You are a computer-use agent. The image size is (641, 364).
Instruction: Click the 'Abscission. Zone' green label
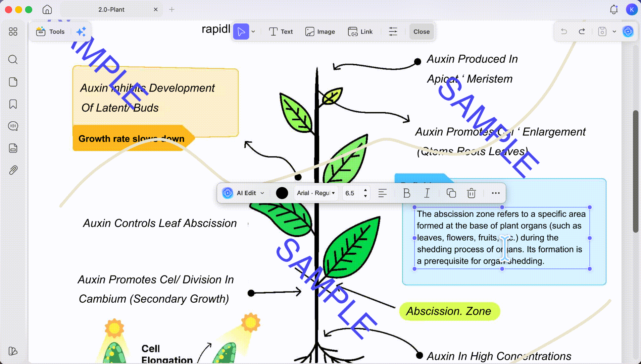pyautogui.click(x=449, y=311)
